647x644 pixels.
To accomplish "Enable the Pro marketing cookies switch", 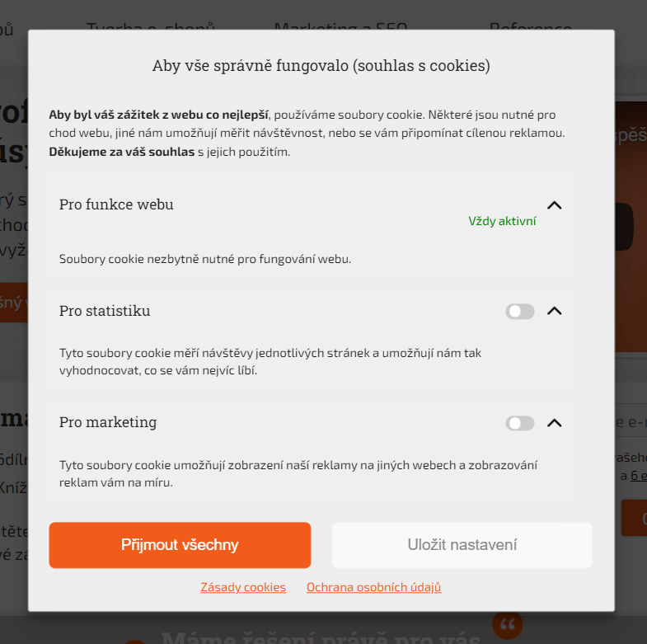I will coord(520,423).
